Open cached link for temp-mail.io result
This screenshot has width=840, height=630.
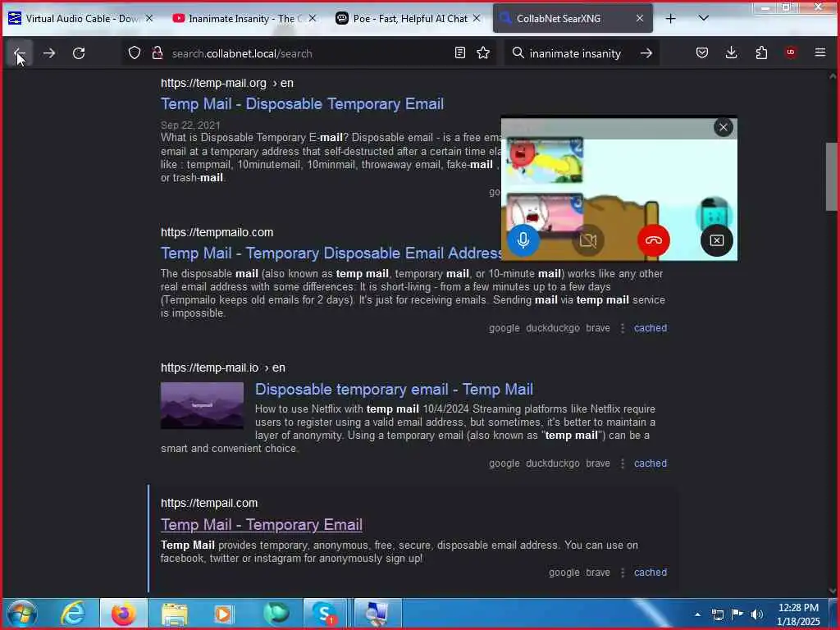(651, 463)
